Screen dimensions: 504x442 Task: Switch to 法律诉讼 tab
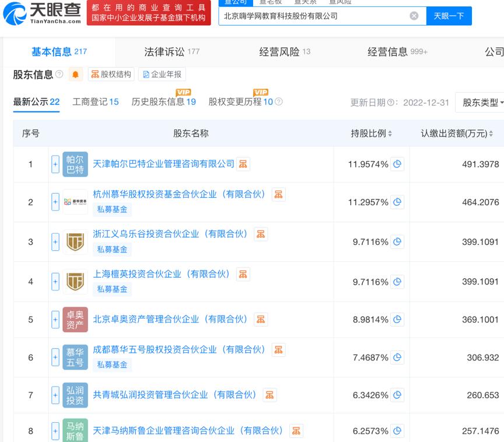point(171,51)
